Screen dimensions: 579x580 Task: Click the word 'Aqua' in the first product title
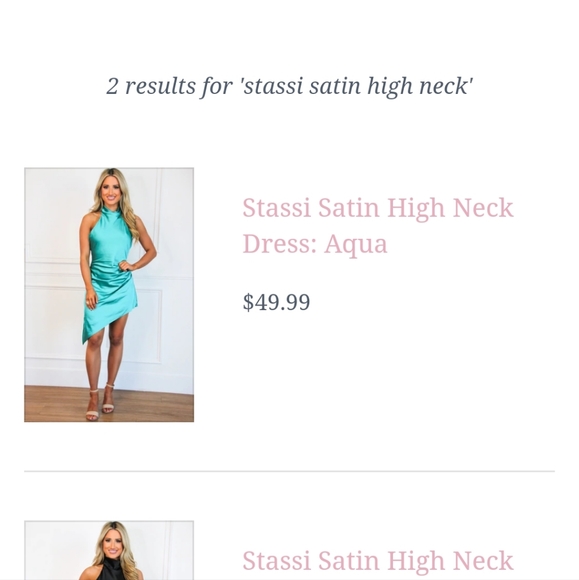[x=356, y=245]
